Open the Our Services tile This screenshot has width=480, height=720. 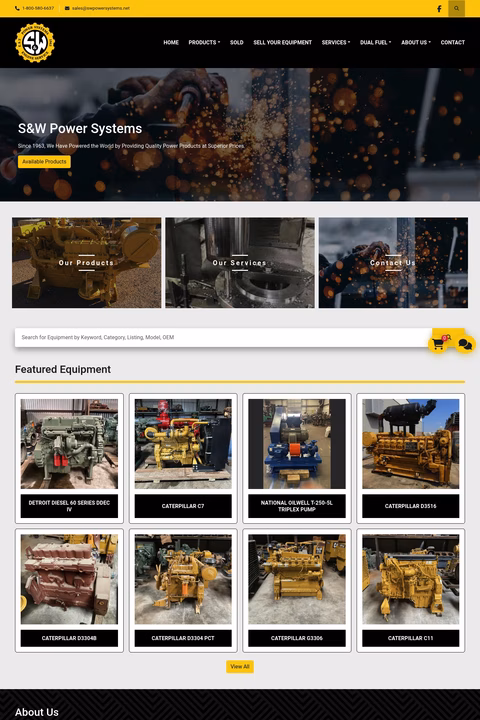pos(240,263)
